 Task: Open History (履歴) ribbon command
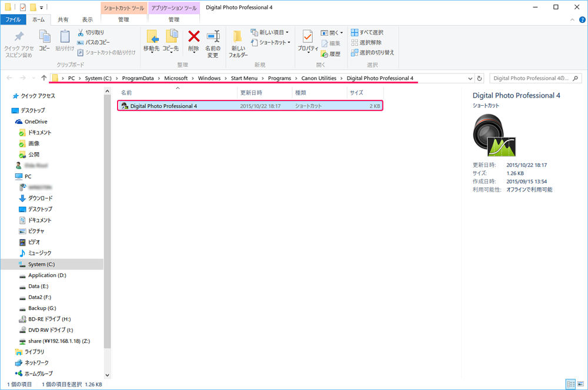pyautogui.click(x=330, y=54)
